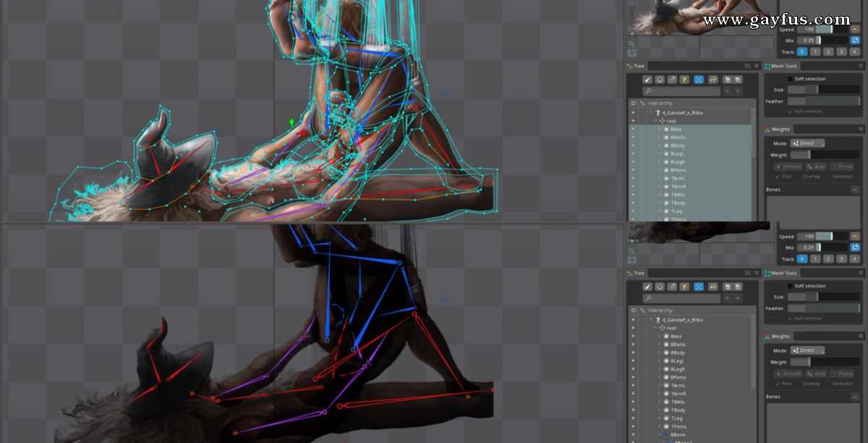The image size is (868, 443).
Task: Select upper Weights panel tab
Action: [778, 129]
